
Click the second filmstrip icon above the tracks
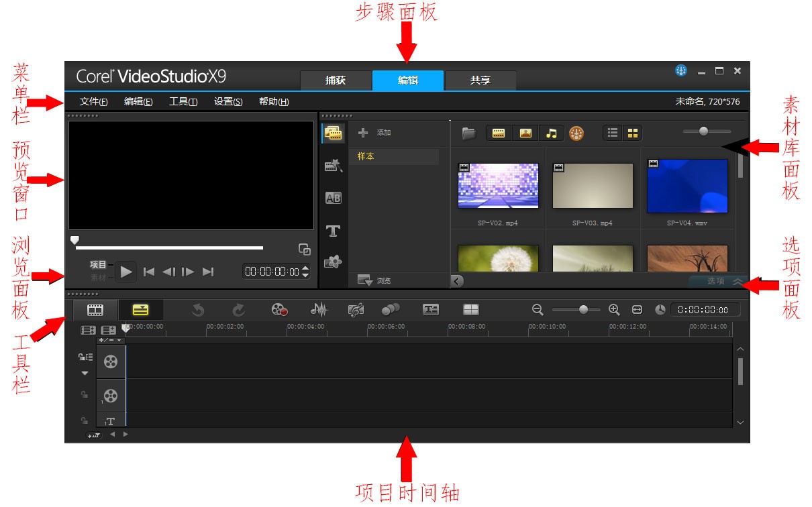pos(109,330)
